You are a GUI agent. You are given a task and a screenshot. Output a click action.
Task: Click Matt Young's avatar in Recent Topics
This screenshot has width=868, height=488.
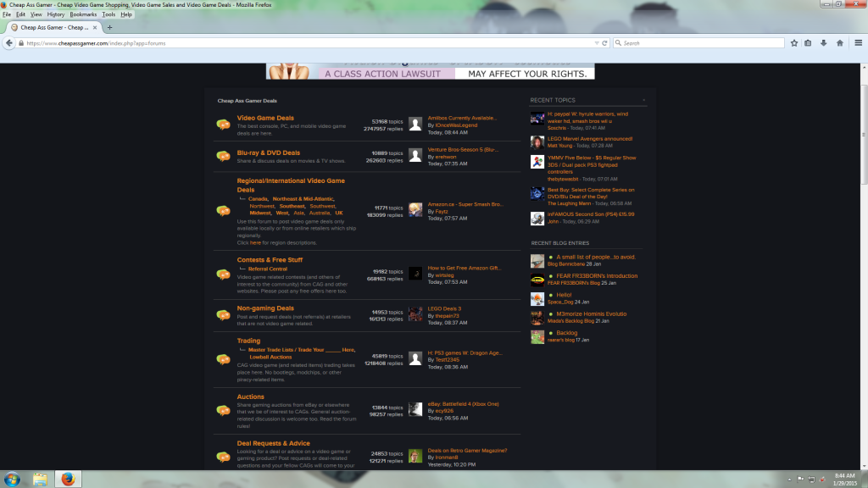[x=537, y=142]
